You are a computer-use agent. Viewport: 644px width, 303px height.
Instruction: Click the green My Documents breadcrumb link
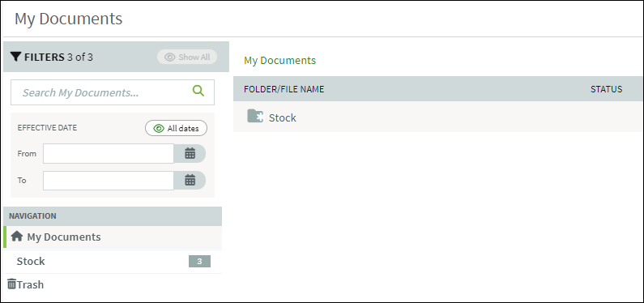279,60
